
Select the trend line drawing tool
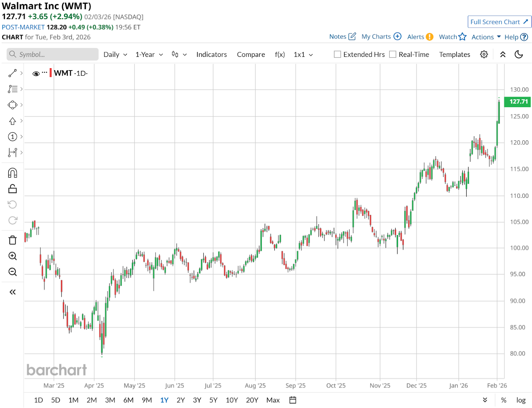click(13, 73)
